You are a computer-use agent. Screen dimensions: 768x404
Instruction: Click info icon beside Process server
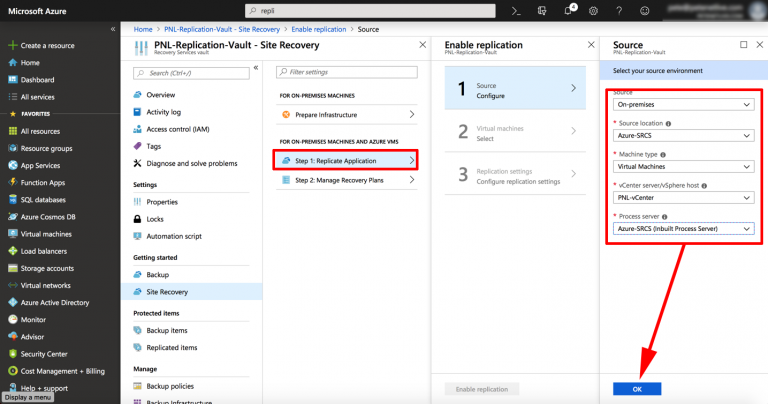point(665,217)
